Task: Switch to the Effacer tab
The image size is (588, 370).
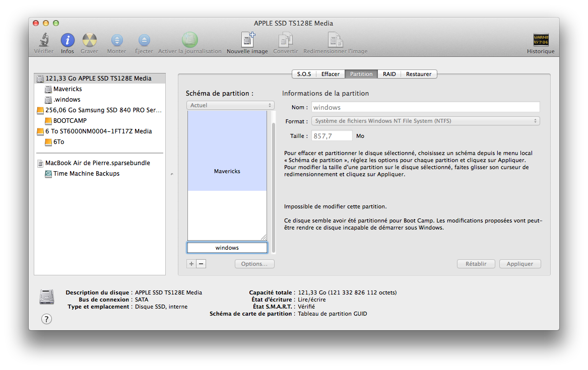Action: pos(331,74)
